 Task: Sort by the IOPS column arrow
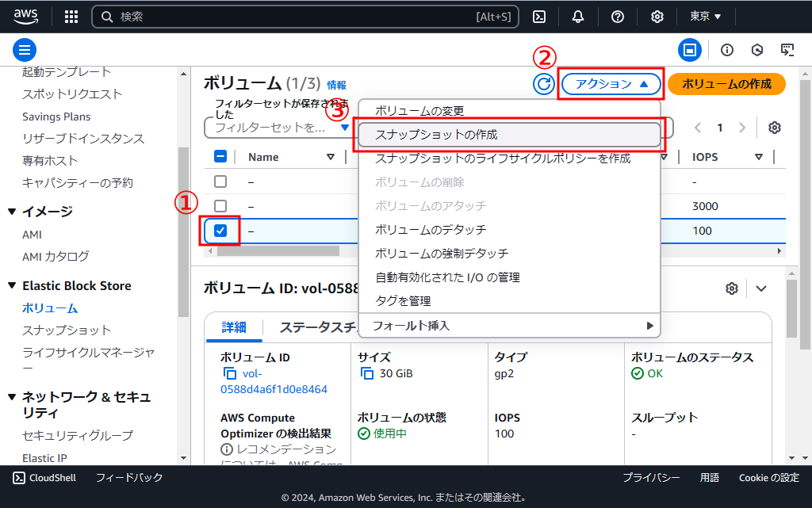coord(759,157)
